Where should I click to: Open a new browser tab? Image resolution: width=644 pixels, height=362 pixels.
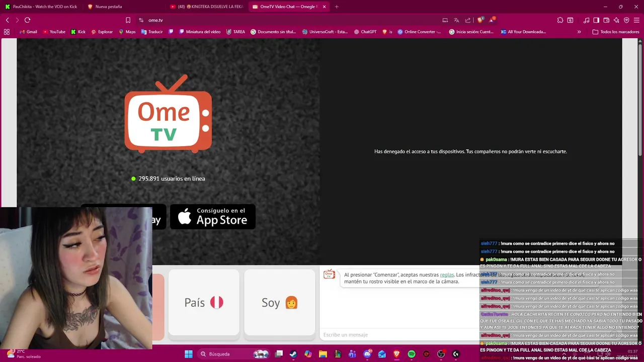click(x=337, y=7)
